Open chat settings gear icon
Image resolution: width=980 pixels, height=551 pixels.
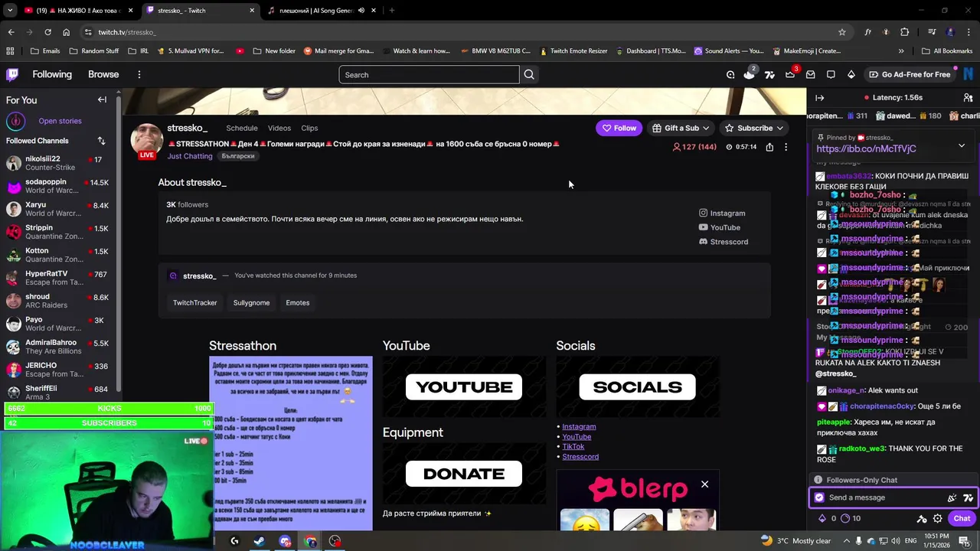pos(937,518)
